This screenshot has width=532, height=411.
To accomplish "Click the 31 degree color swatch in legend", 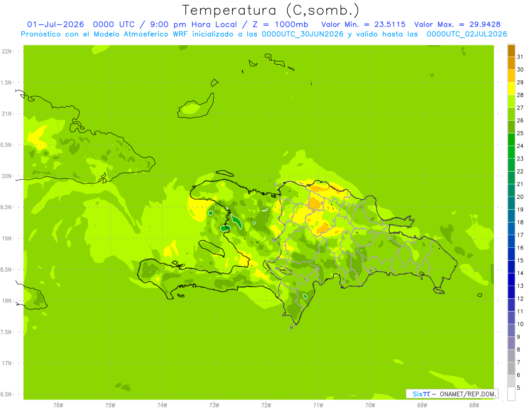I will (x=511, y=51).
